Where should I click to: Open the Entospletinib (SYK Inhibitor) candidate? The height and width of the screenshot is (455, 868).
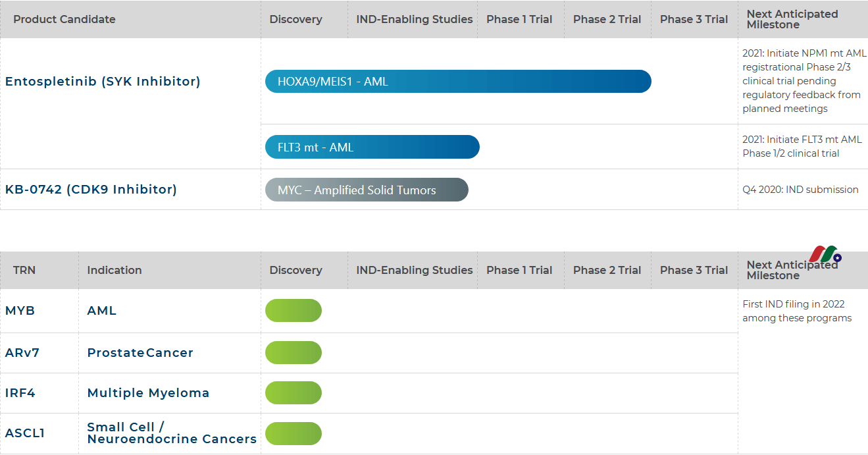103,82
